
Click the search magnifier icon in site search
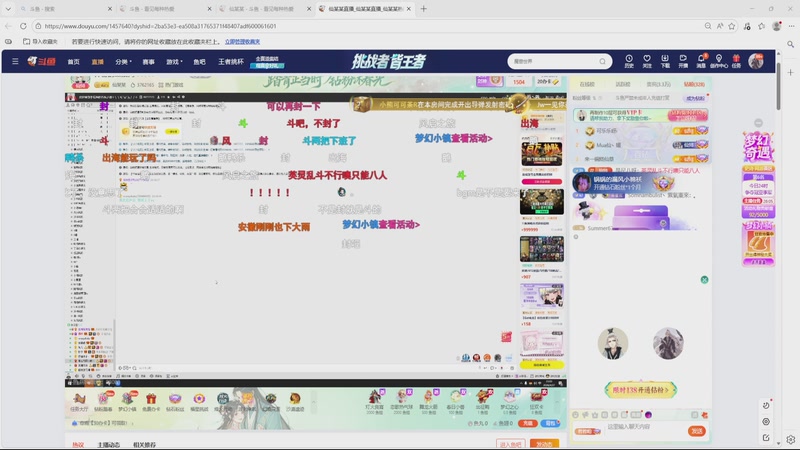click(603, 61)
